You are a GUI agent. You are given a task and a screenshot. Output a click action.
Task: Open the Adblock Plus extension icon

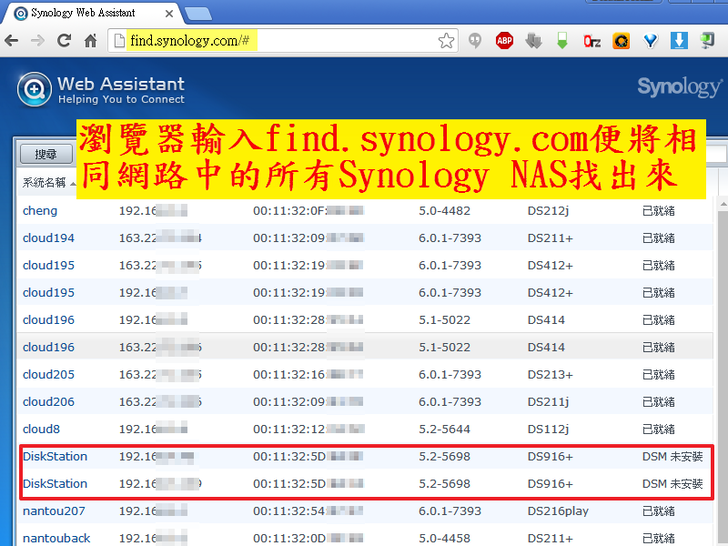(505, 41)
